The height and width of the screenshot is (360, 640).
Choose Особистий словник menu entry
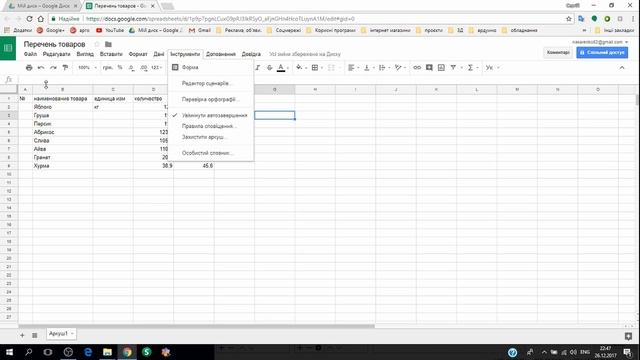(x=211, y=153)
